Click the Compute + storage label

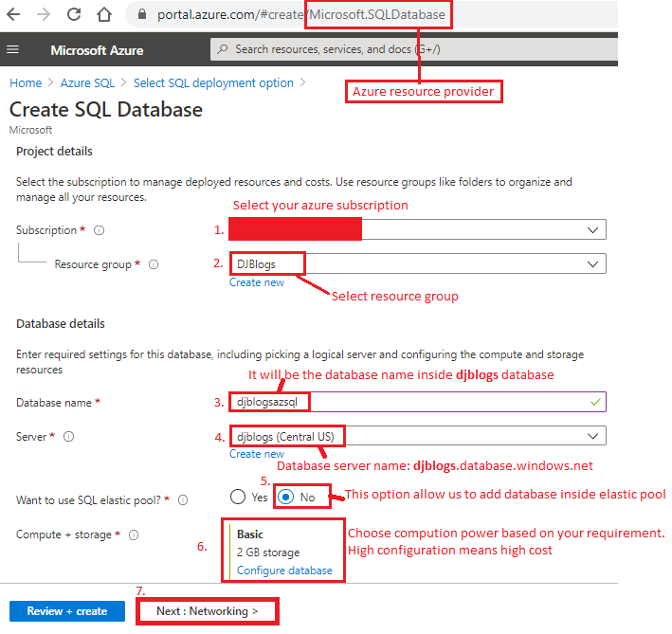64,534
